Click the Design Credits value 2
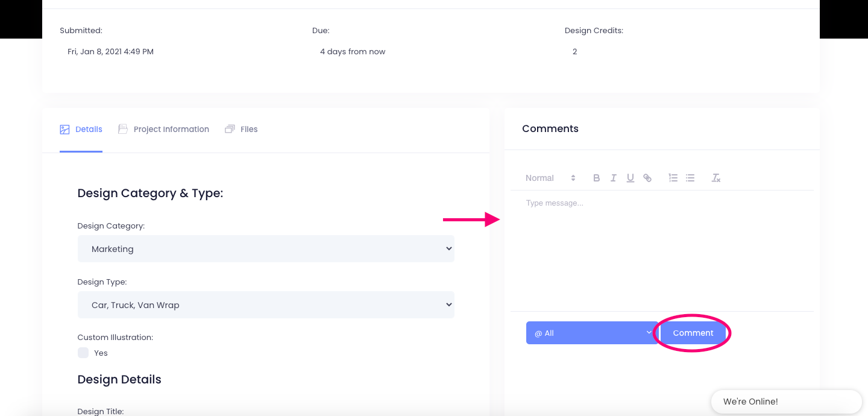This screenshot has width=868, height=416. [x=574, y=52]
